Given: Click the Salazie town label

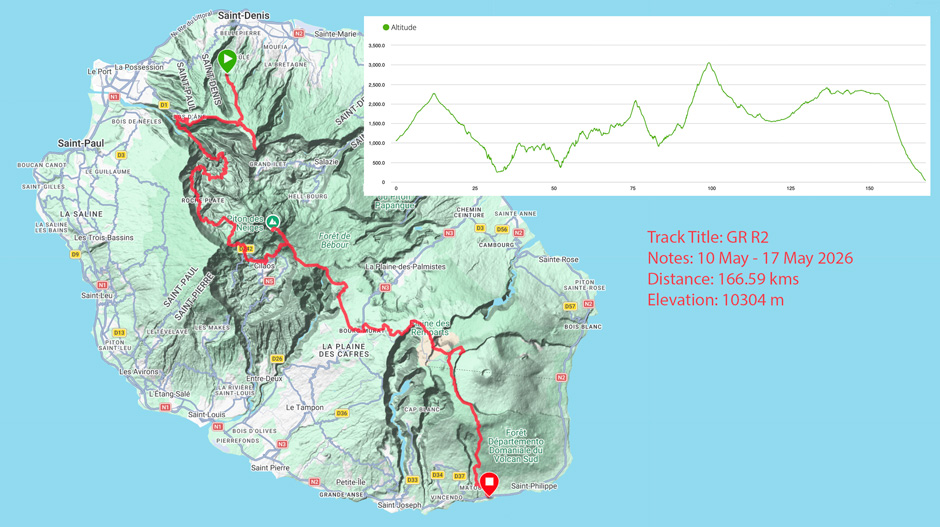Looking at the screenshot, I should coord(327,162).
